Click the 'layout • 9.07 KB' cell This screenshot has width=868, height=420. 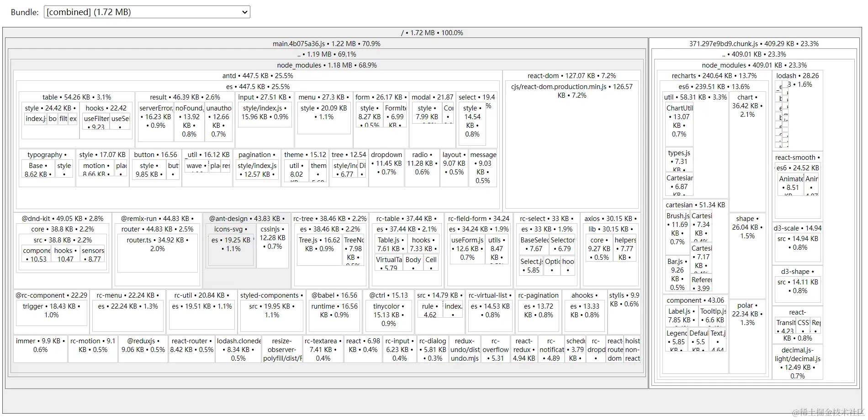click(x=454, y=168)
